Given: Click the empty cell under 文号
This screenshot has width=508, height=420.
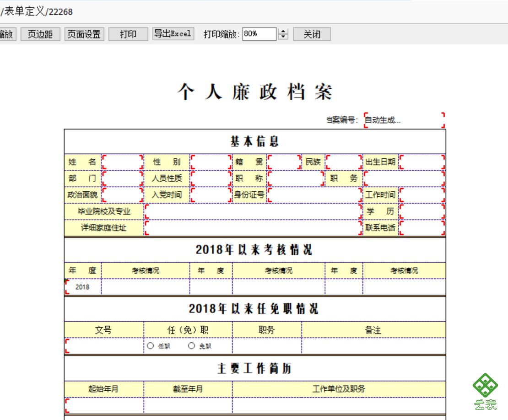Looking at the screenshot, I should 104,346.
